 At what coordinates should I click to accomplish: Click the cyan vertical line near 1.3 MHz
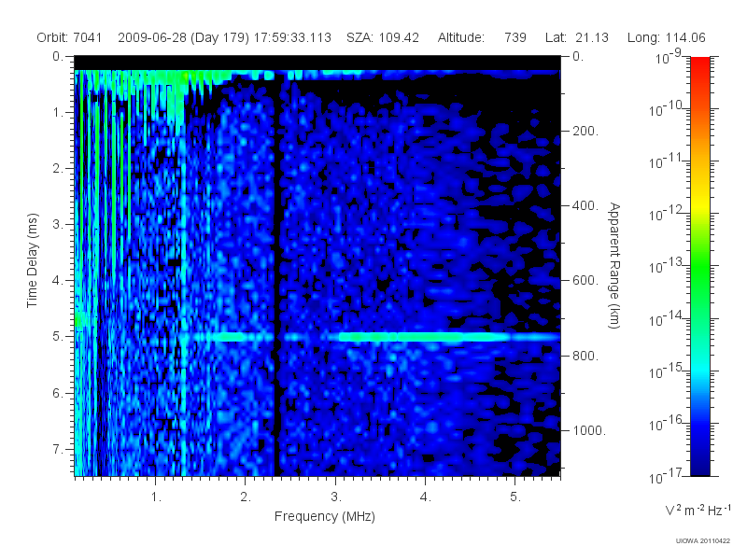coord(182,305)
